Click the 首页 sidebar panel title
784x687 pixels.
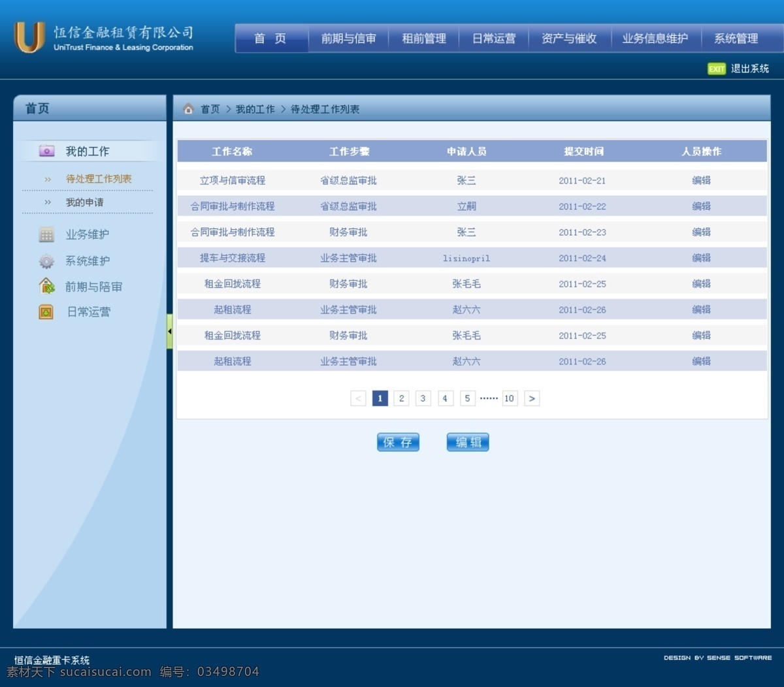coord(37,108)
